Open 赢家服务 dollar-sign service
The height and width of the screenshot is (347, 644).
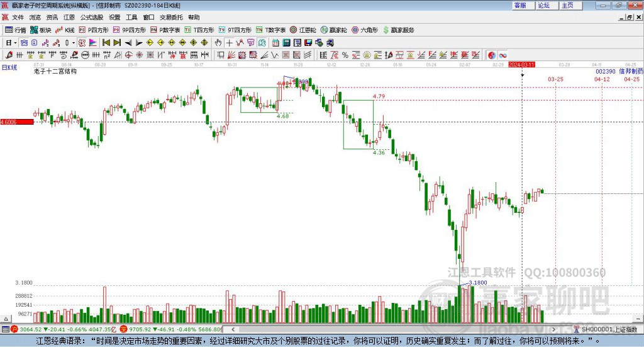click(x=398, y=30)
